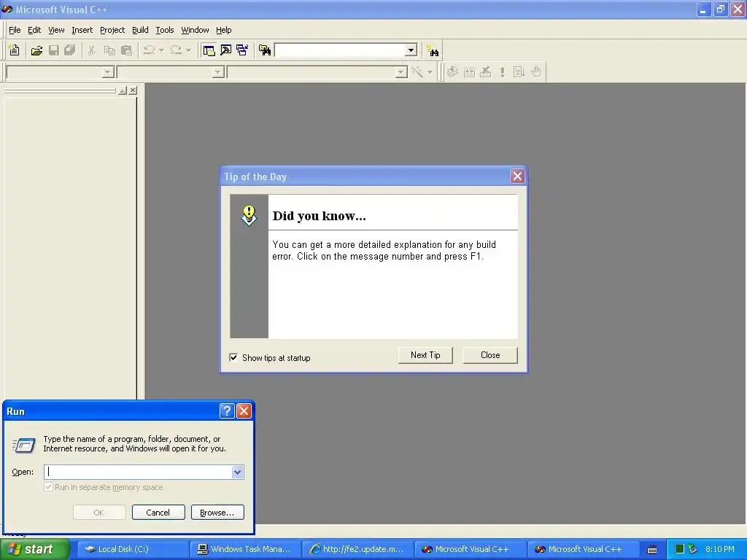Click the Redo arrow icon
The image size is (747, 560).
click(x=177, y=50)
